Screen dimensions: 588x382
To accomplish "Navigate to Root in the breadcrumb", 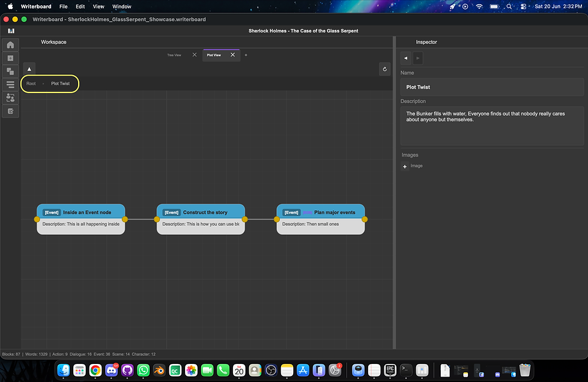I will 31,83.
